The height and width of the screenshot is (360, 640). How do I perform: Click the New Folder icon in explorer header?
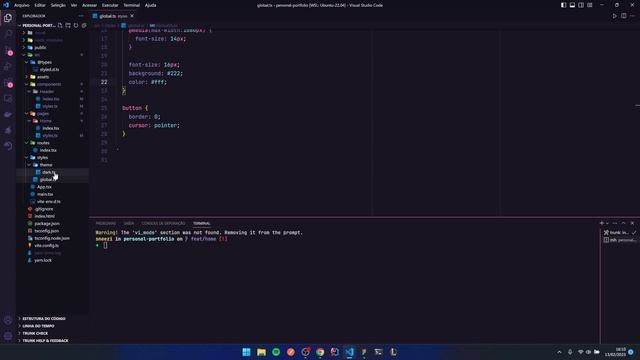pyautogui.click(x=68, y=25)
